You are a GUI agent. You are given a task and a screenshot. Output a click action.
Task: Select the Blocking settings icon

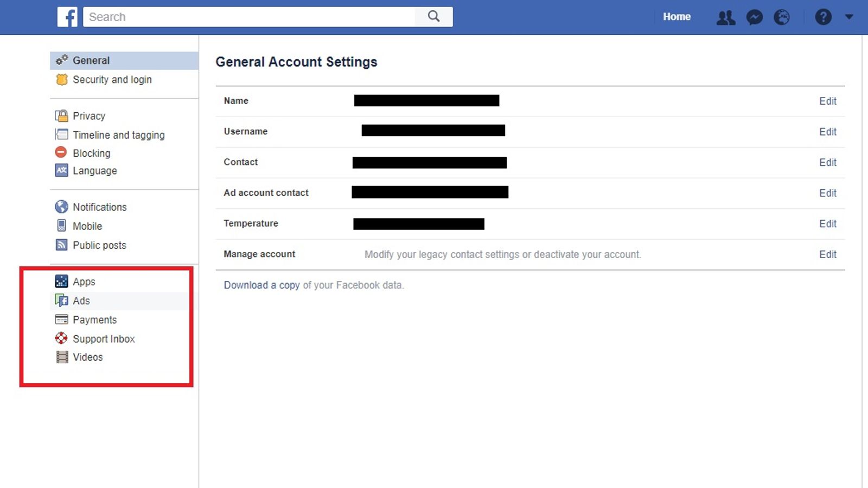[x=61, y=153]
